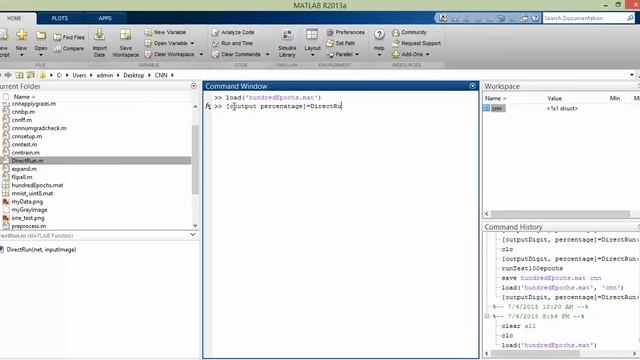Click the Workspace horizontal scrollbar
The height and width of the screenshot is (360, 640).
click(x=560, y=214)
